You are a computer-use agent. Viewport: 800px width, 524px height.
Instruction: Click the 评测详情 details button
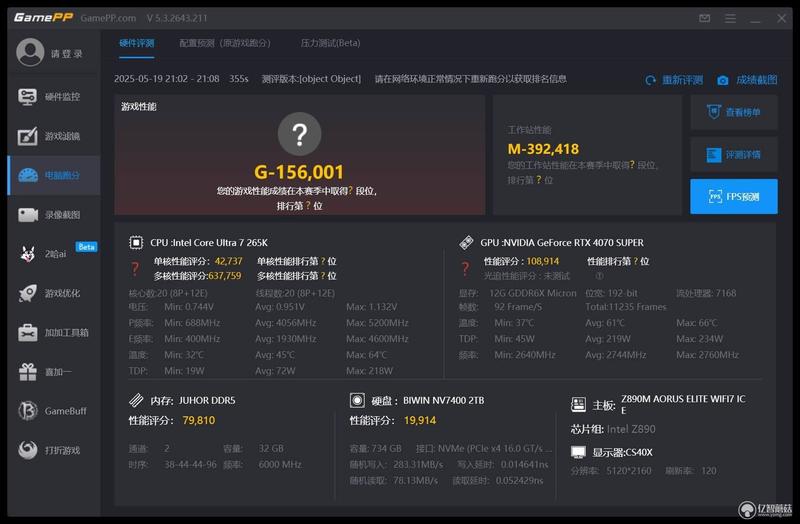pyautogui.click(x=734, y=154)
